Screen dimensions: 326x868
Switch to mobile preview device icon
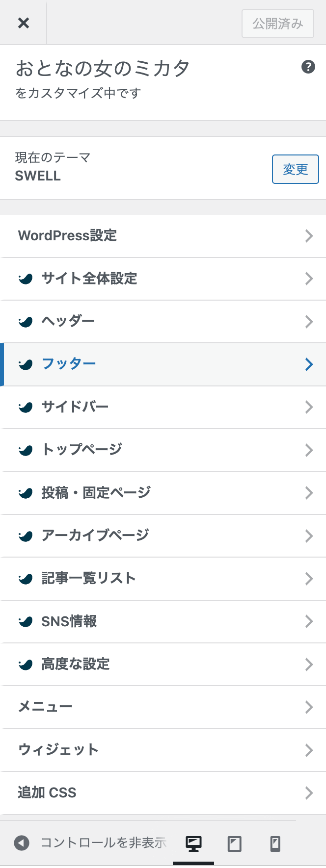tap(275, 843)
